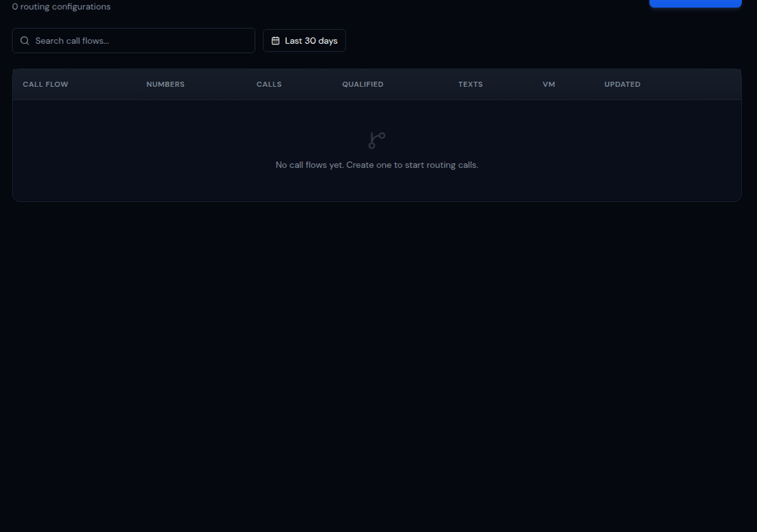The width and height of the screenshot is (757, 532).
Task: Sort by the TEXTS column header
Action: 470,84
